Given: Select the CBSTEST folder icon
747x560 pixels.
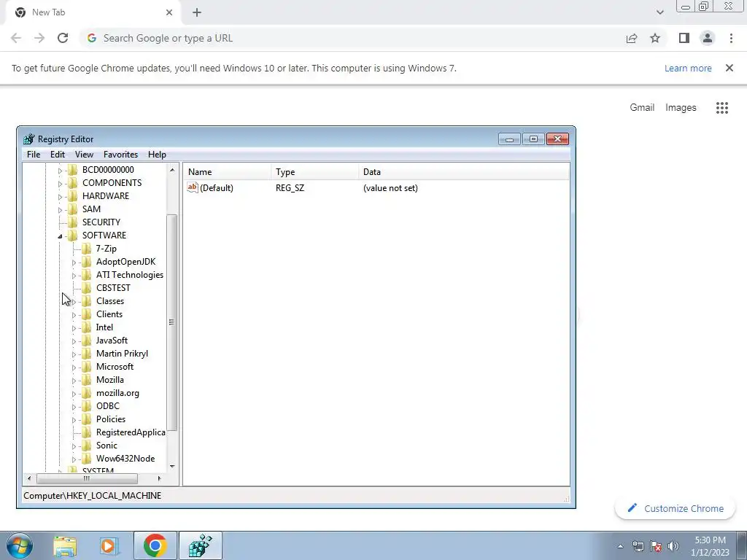Looking at the screenshot, I should coord(86,287).
